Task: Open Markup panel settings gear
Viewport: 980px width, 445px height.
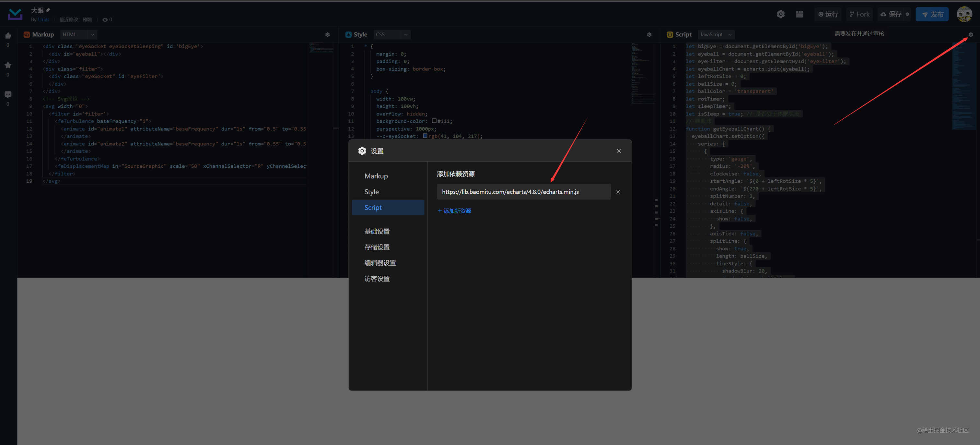Action: pyautogui.click(x=328, y=35)
